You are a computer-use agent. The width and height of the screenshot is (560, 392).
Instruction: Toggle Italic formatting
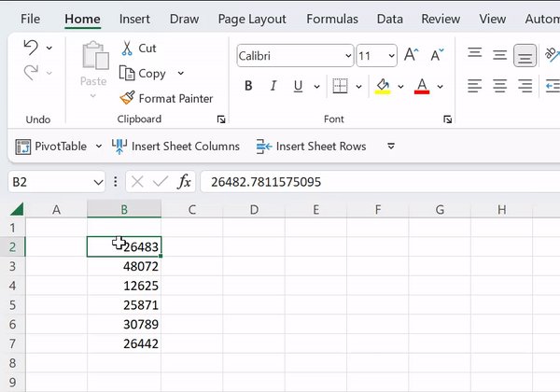[273, 86]
